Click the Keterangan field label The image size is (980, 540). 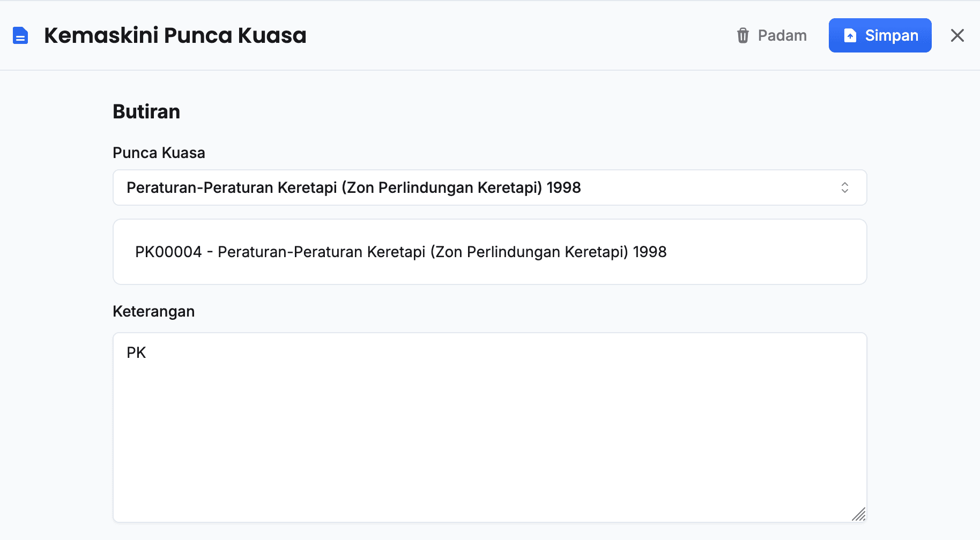(153, 312)
